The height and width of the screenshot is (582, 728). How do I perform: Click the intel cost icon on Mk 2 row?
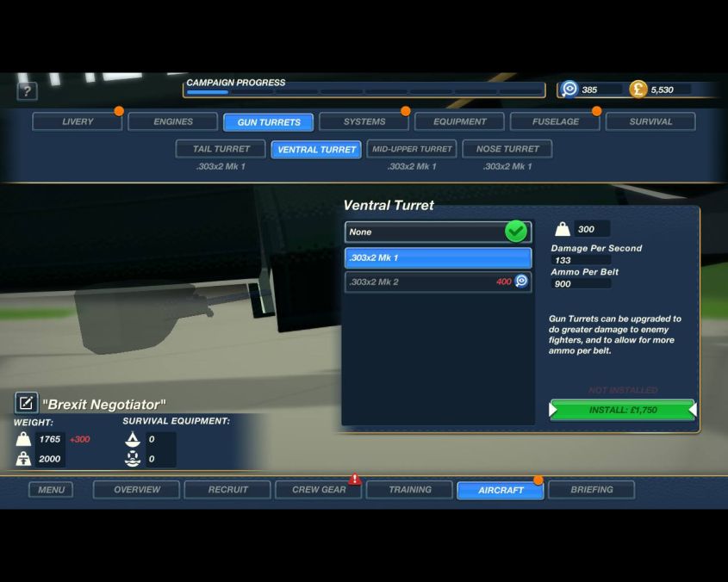point(521,282)
